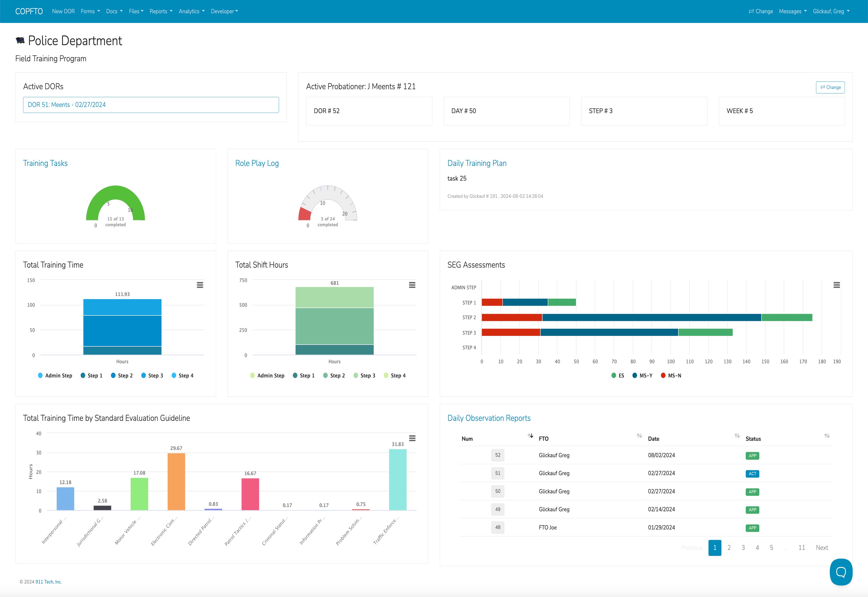Sort reports by Date column arrows

click(737, 436)
